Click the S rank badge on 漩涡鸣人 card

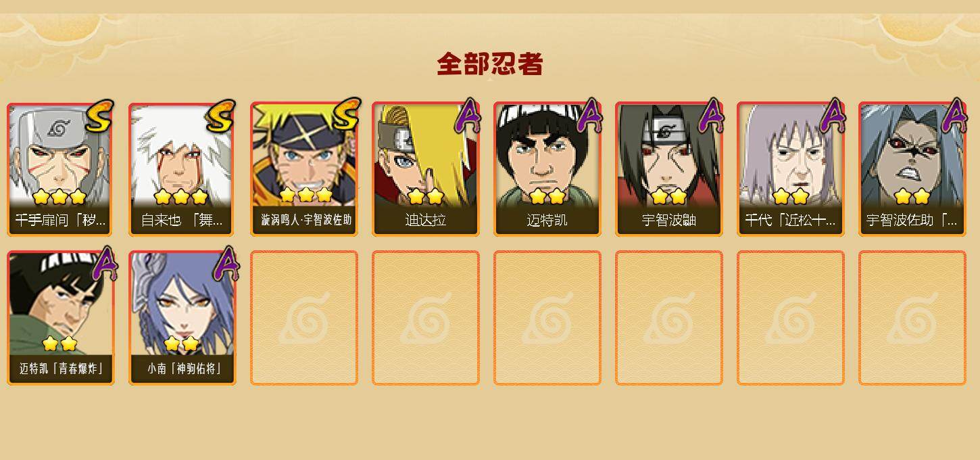pyautogui.click(x=345, y=114)
